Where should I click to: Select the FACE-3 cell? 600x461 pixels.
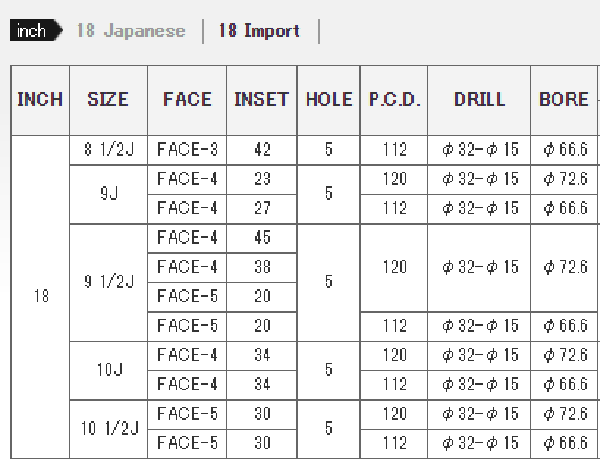[x=187, y=150]
